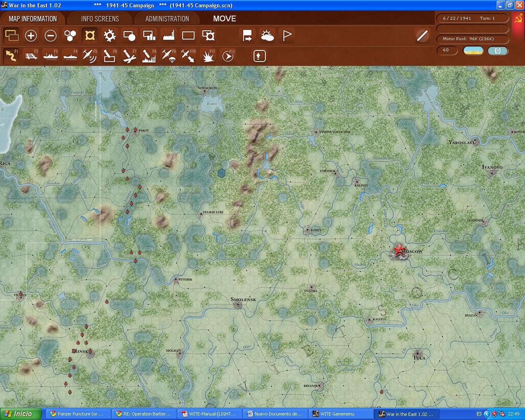The height and width of the screenshot is (420, 525).
Task: Select the F1 move mode icon
Action: coord(11,55)
